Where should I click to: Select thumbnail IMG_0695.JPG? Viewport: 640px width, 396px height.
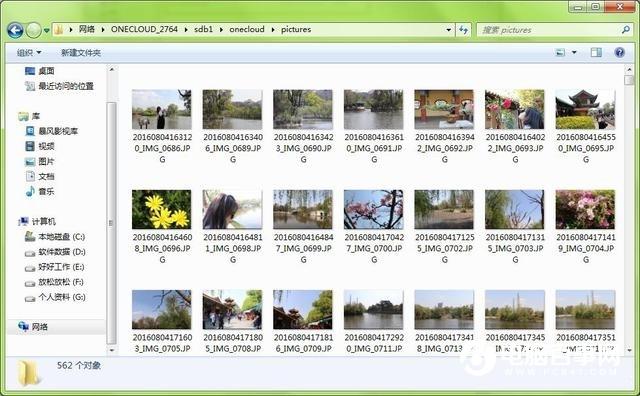coord(585,109)
